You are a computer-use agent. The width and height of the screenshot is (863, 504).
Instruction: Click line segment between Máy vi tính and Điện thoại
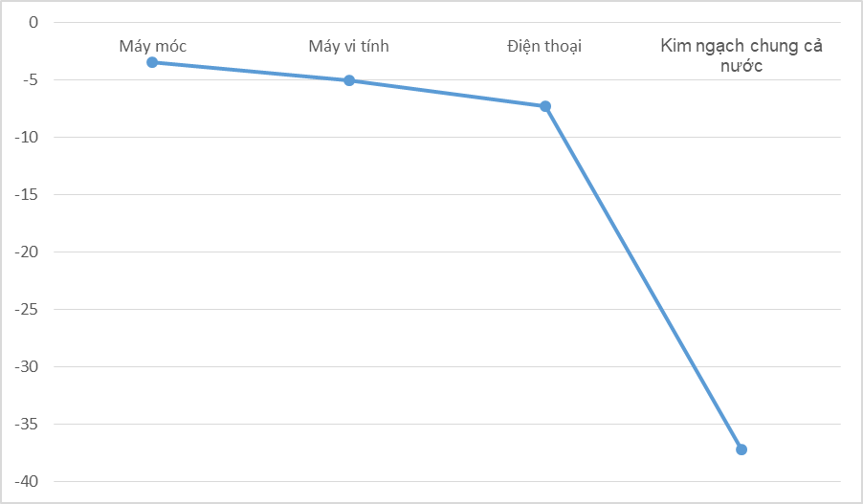point(447,94)
